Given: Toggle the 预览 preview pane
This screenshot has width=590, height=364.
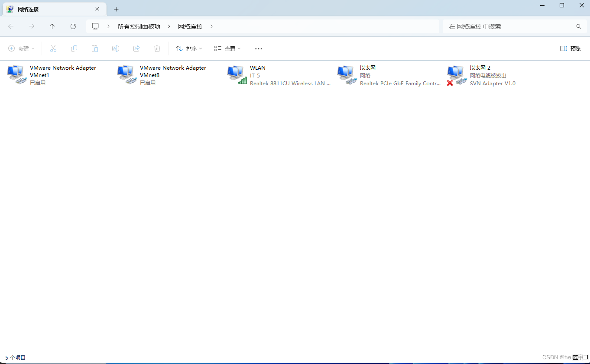Looking at the screenshot, I should [x=571, y=48].
